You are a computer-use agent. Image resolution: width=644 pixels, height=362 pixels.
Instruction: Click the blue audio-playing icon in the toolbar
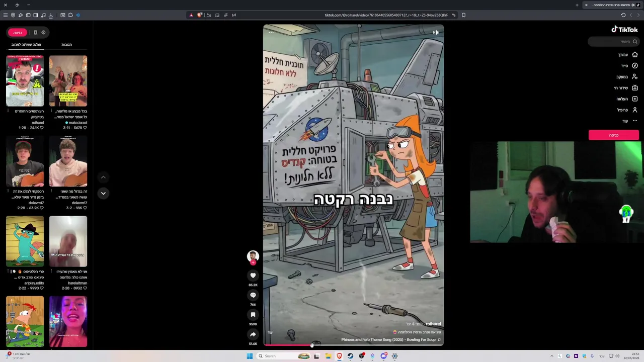(78, 15)
